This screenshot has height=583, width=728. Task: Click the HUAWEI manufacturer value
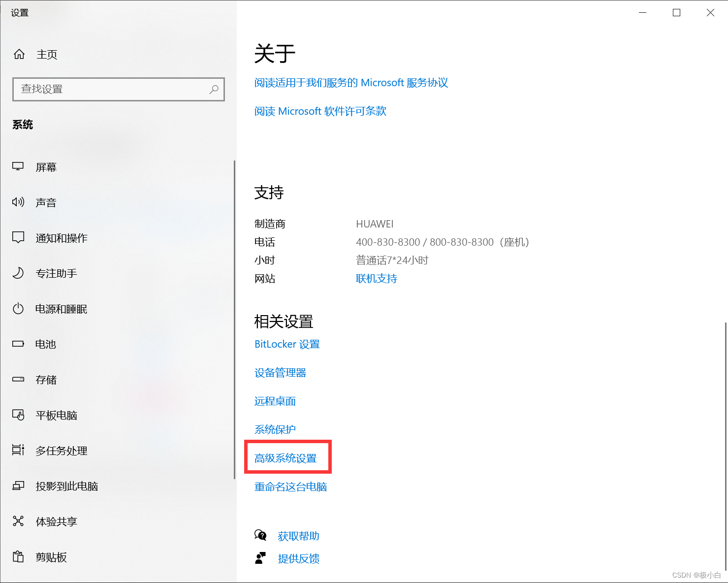(375, 224)
